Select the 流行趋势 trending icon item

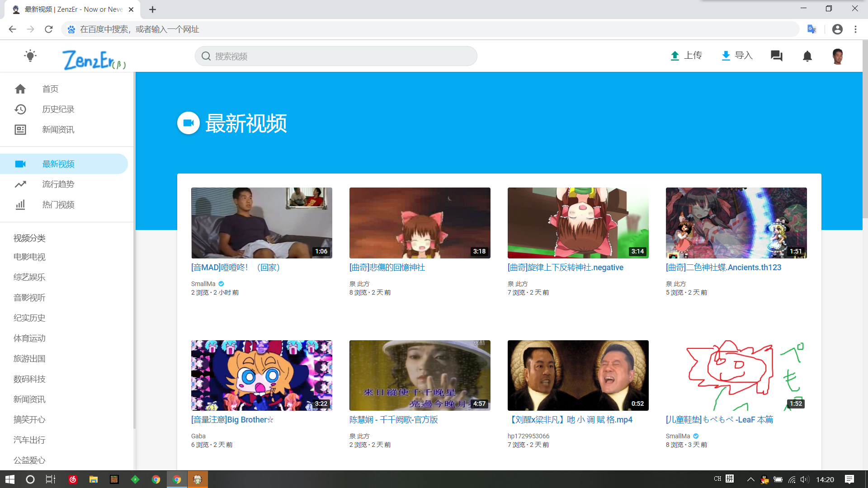tap(20, 184)
